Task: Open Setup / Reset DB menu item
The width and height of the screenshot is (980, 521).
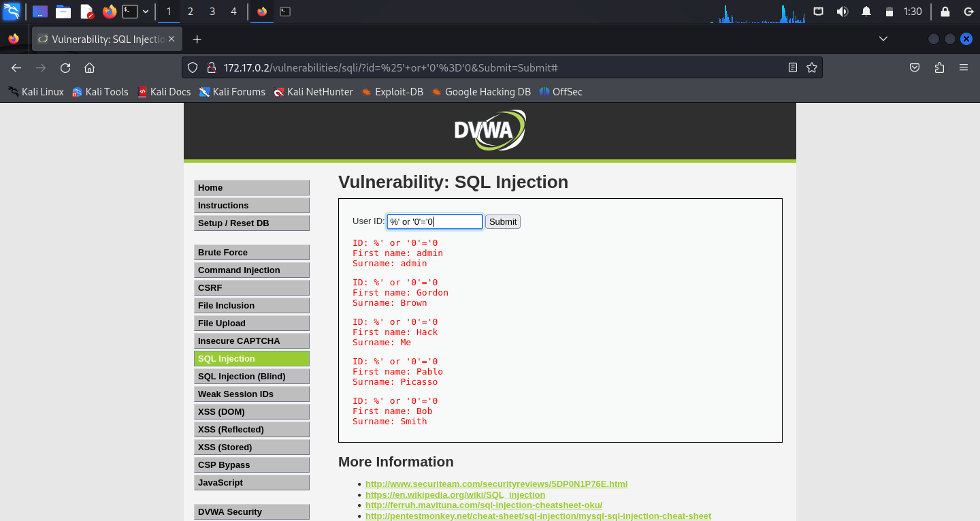Action: pyautogui.click(x=252, y=223)
